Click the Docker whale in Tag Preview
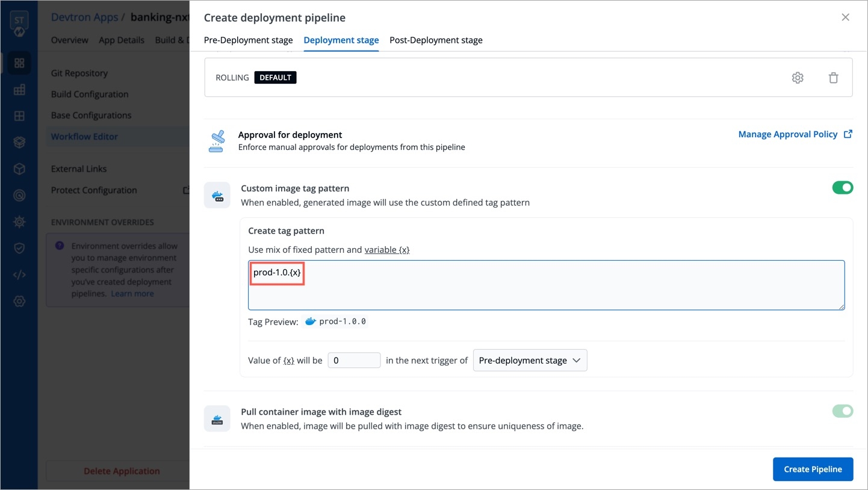Image resolution: width=868 pixels, height=490 pixels. pyautogui.click(x=311, y=321)
